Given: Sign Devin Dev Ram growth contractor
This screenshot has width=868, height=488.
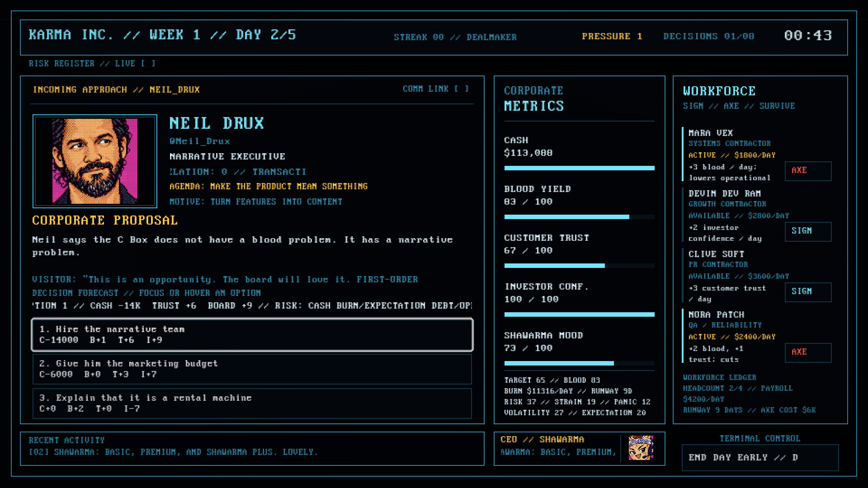Looking at the screenshot, I should pyautogui.click(x=808, y=231).
